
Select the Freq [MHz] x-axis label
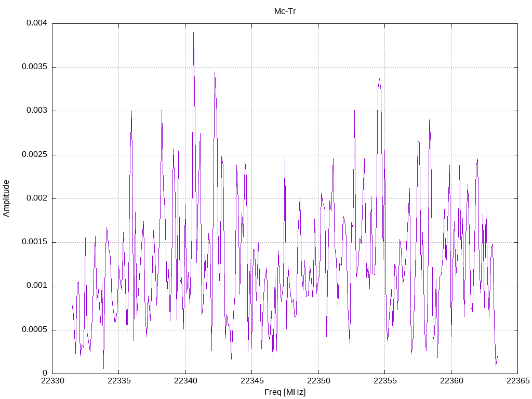(x=285, y=392)
